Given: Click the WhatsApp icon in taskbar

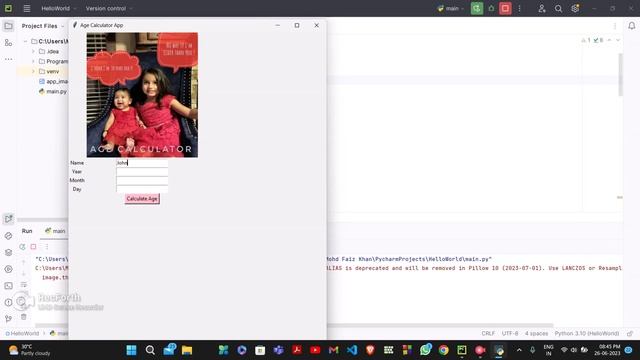Looking at the screenshot, I should coord(425,350).
